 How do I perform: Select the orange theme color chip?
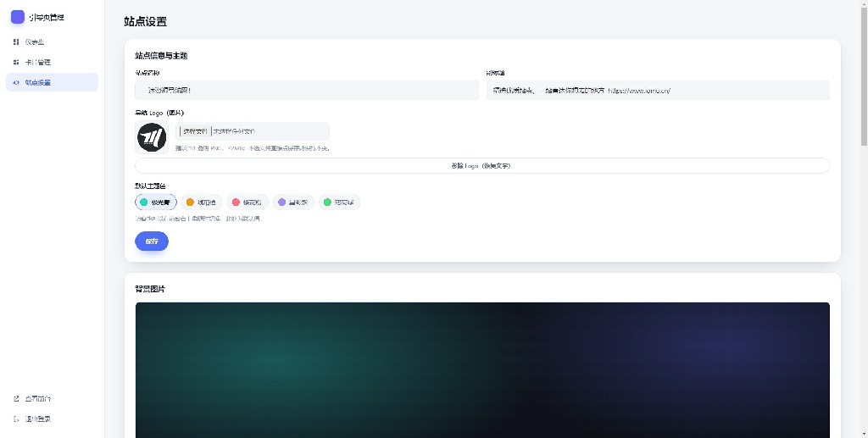coord(202,202)
